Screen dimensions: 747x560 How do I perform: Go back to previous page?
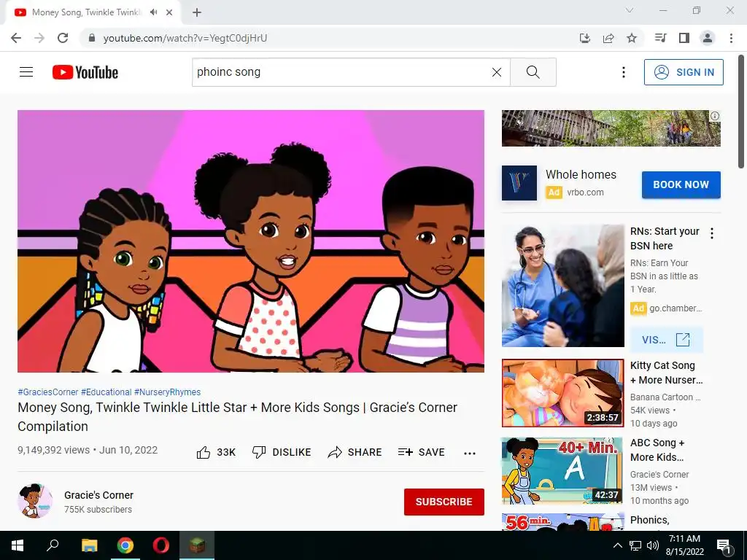coord(16,38)
